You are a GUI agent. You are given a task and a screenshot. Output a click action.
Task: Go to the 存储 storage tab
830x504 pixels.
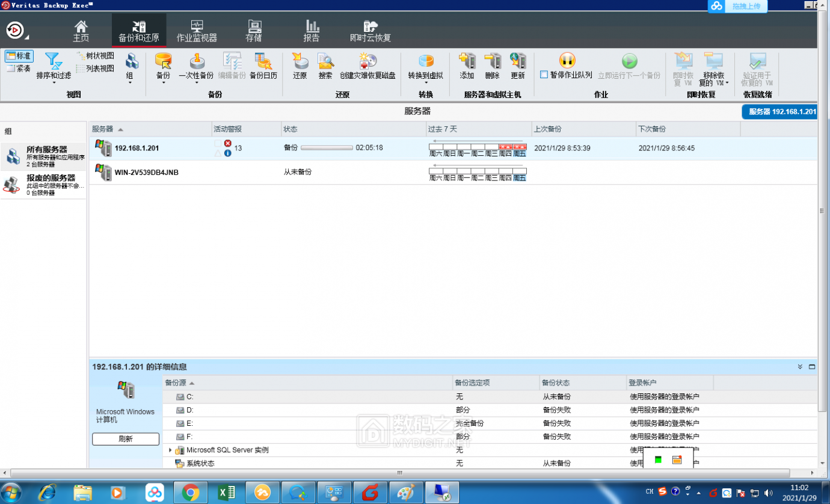pos(254,31)
